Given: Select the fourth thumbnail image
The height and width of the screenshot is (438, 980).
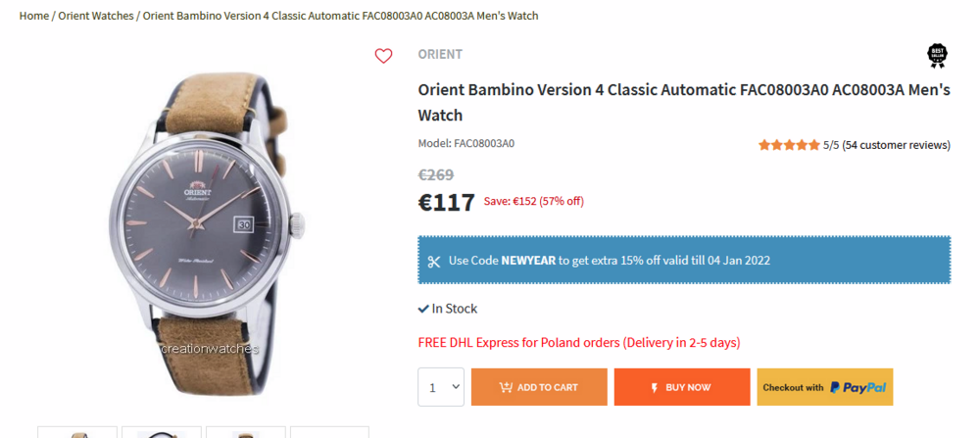Looking at the screenshot, I should tap(329, 432).
